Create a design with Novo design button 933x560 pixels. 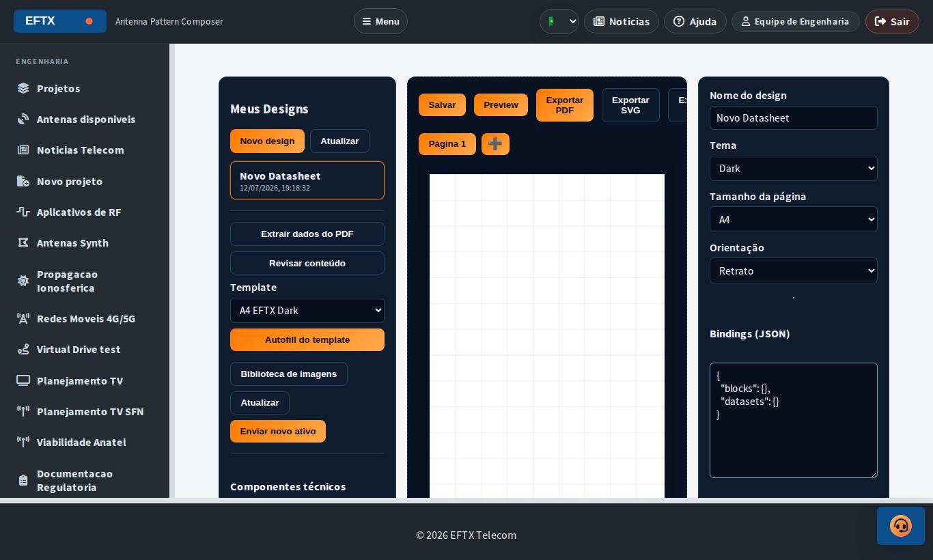click(x=267, y=141)
